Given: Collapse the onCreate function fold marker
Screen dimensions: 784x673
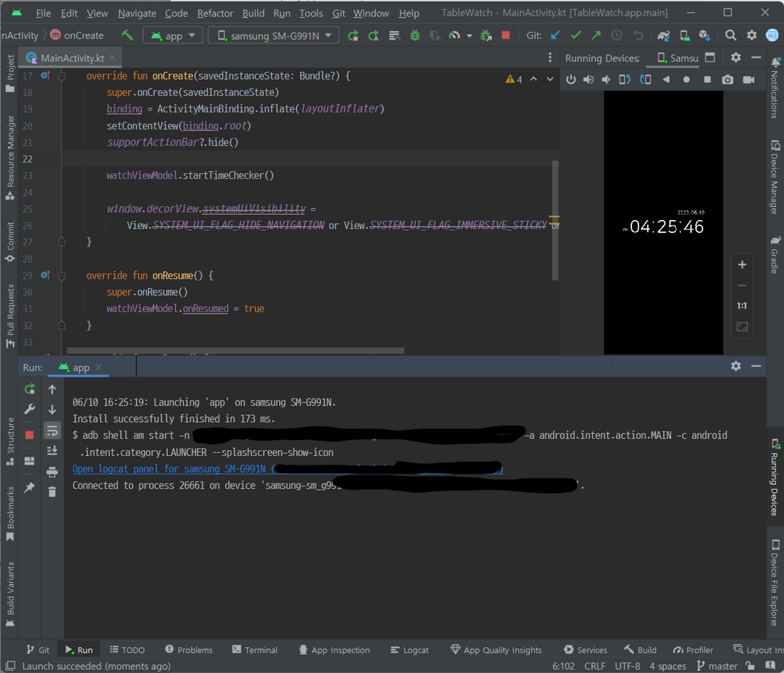Looking at the screenshot, I should coord(62,76).
